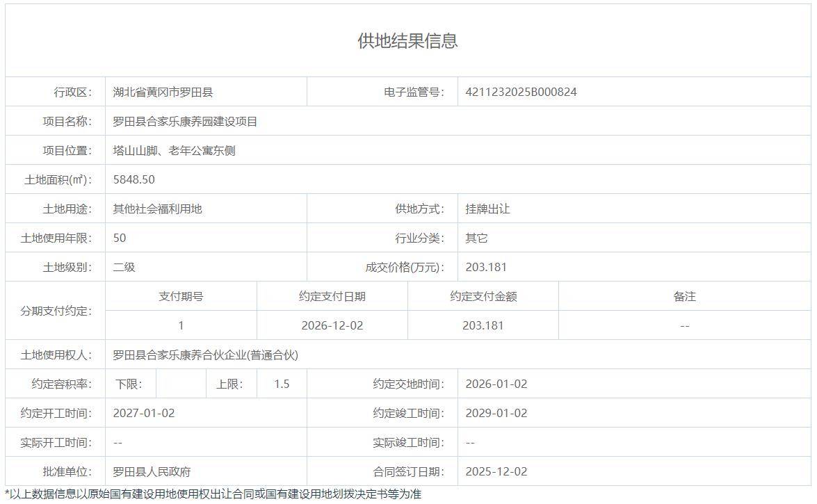Click approving authority 罗田县人民政府
This screenshot has width=817, height=504.
[x=152, y=471]
